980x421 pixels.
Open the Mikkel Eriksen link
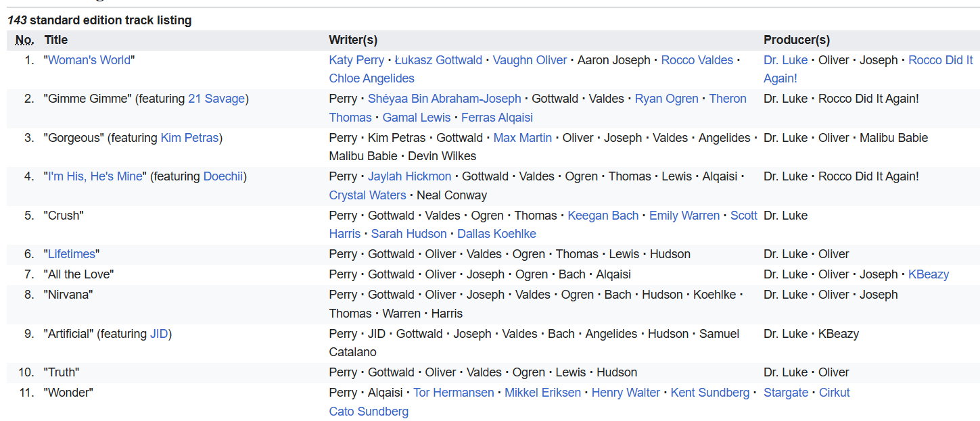542,393
